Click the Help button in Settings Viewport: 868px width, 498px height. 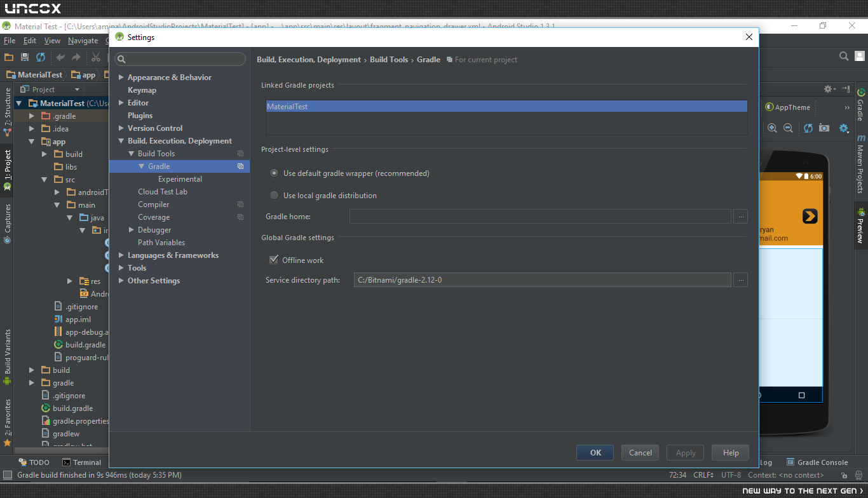(731, 453)
